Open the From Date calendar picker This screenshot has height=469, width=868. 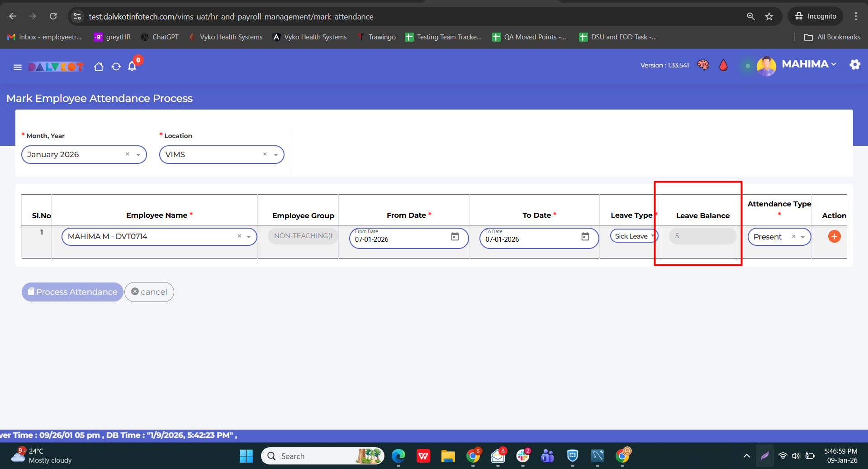(455, 236)
